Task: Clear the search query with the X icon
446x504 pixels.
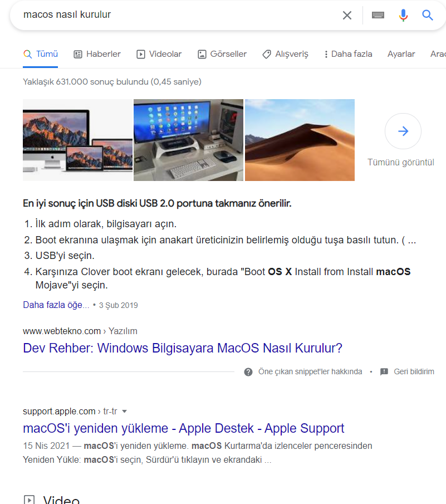Action: coord(347,15)
